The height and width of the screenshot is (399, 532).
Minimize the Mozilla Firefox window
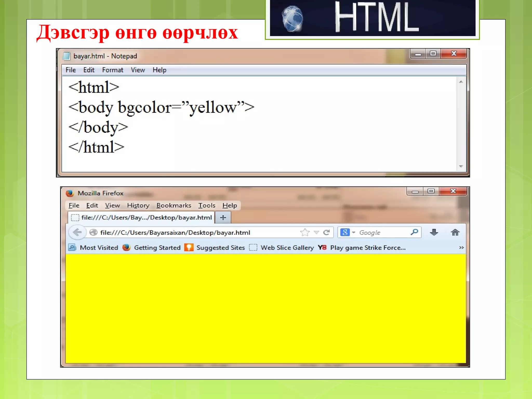click(x=415, y=191)
